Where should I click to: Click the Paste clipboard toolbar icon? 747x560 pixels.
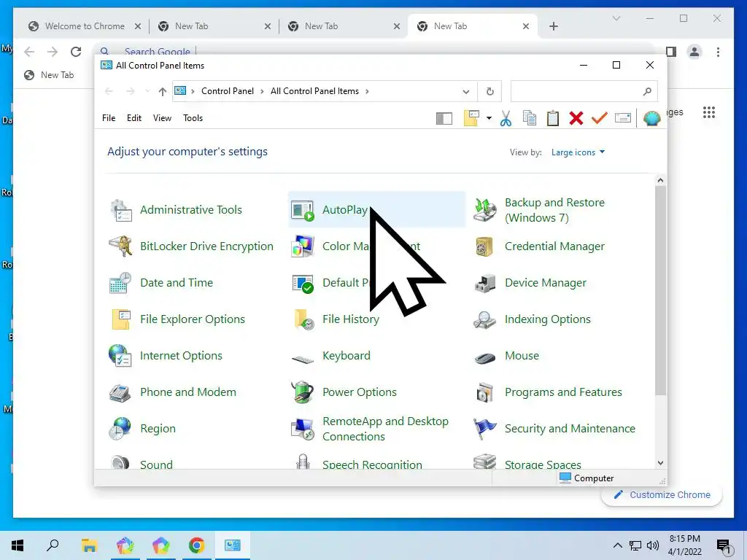[x=553, y=118]
